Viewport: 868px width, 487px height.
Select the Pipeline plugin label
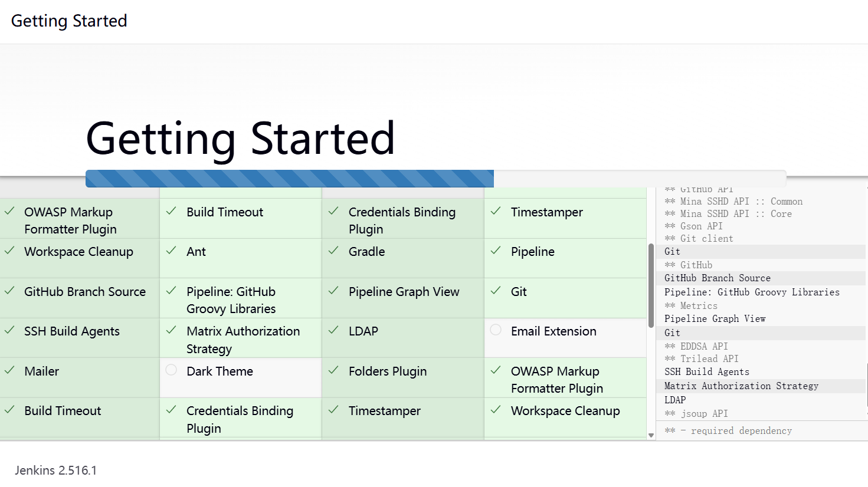[533, 252]
